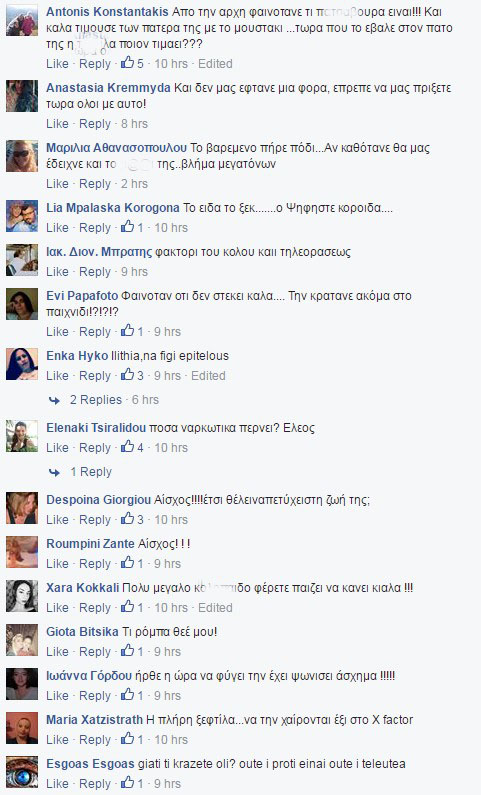The image size is (481, 795).
Task: Reply to Μαριλια Αθανασοπουλου's comment
Action: click(95, 184)
